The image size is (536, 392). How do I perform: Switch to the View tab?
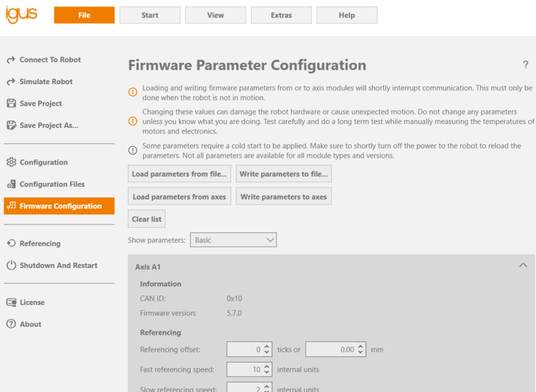pyautogui.click(x=215, y=15)
